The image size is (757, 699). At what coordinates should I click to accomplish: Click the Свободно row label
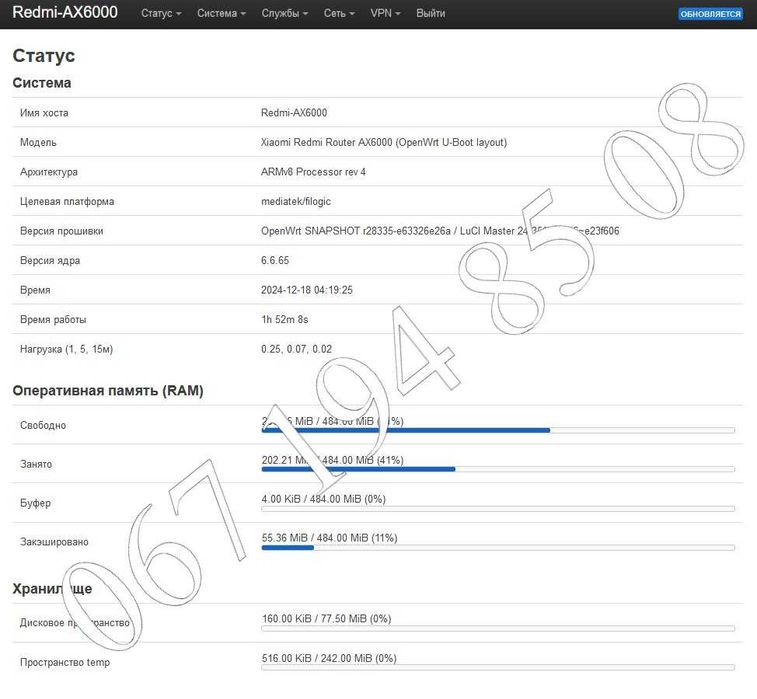point(43,425)
